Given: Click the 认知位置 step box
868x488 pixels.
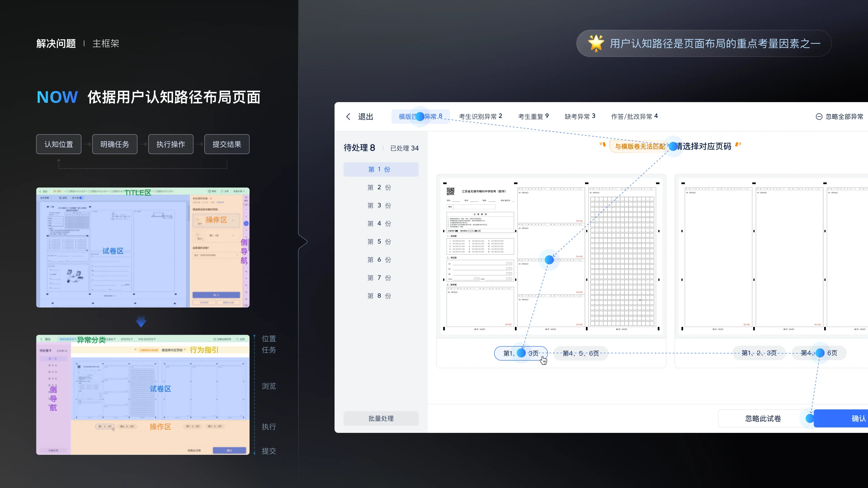Looking at the screenshot, I should pos(59,144).
